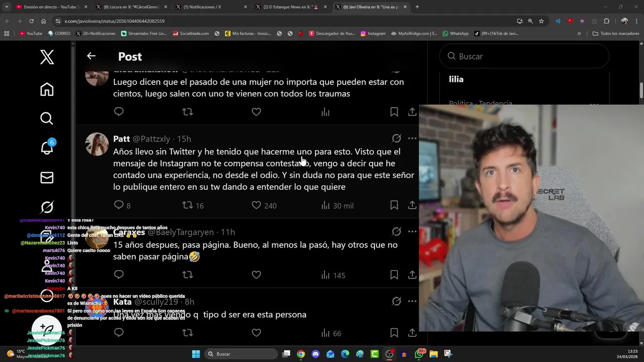Switch to '(1) Notificaciones / X' tab
The height and width of the screenshot is (362, 644).
coord(210,7)
